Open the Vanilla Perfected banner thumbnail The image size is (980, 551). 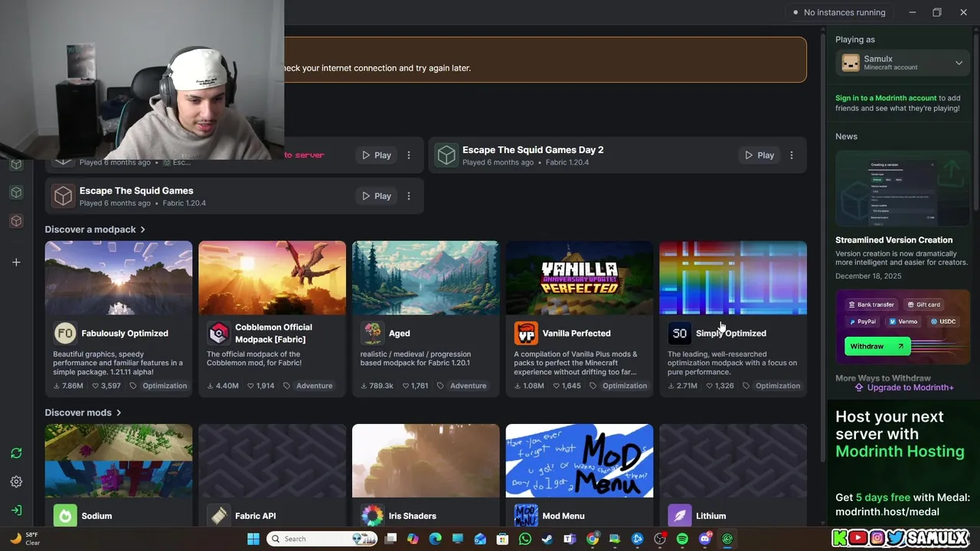coord(580,278)
